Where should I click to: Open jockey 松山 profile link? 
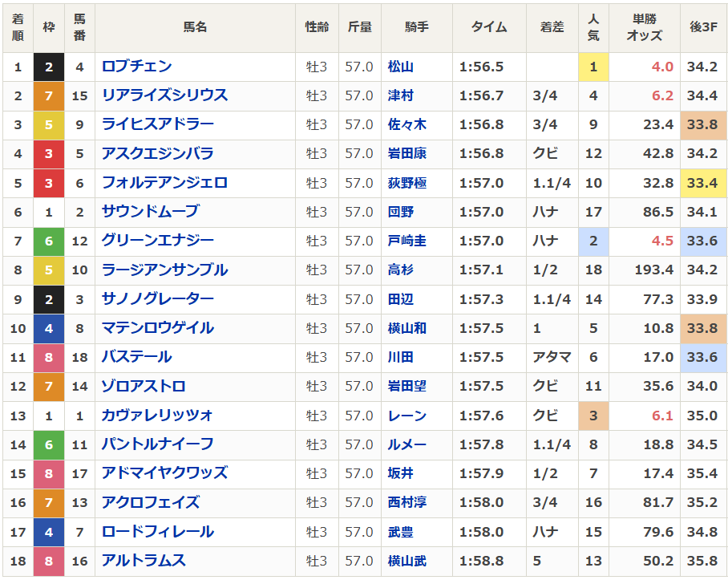coord(401,67)
